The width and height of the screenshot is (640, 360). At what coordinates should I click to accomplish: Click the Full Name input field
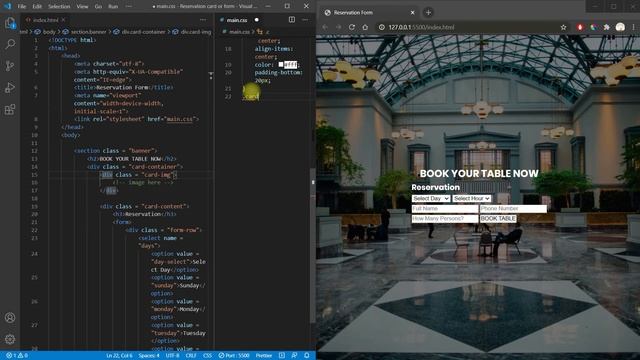(445, 209)
